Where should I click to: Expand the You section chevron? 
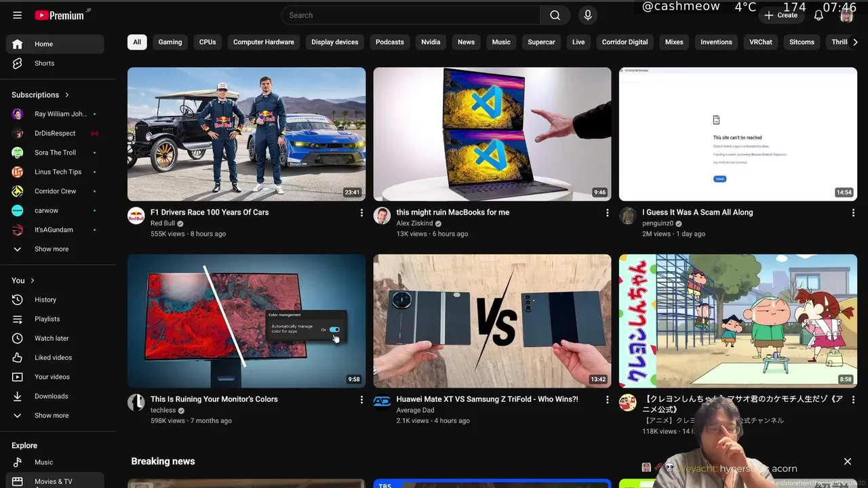[x=32, y=281]
